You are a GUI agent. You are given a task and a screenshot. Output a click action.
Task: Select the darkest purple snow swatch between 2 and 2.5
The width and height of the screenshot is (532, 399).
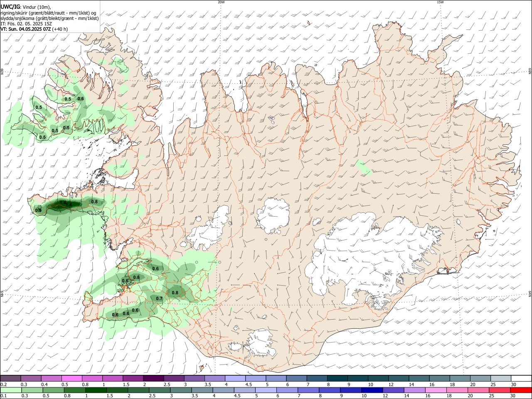click(153, 378)
